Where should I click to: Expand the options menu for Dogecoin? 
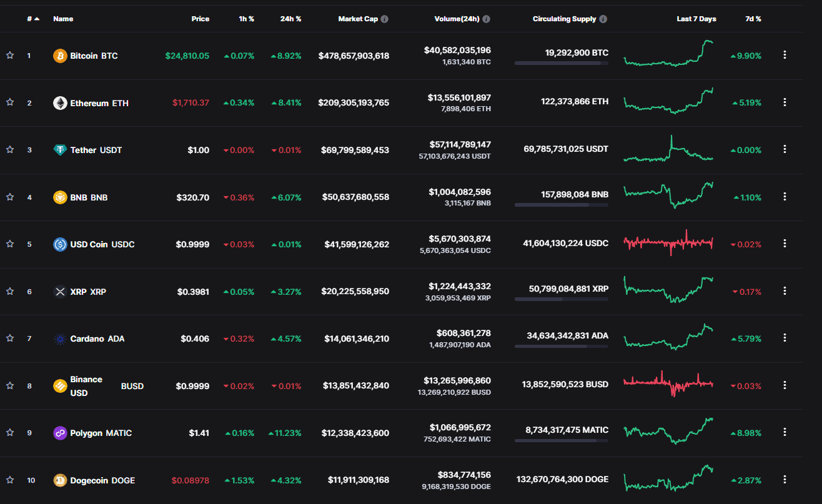(x=785, y=480)
